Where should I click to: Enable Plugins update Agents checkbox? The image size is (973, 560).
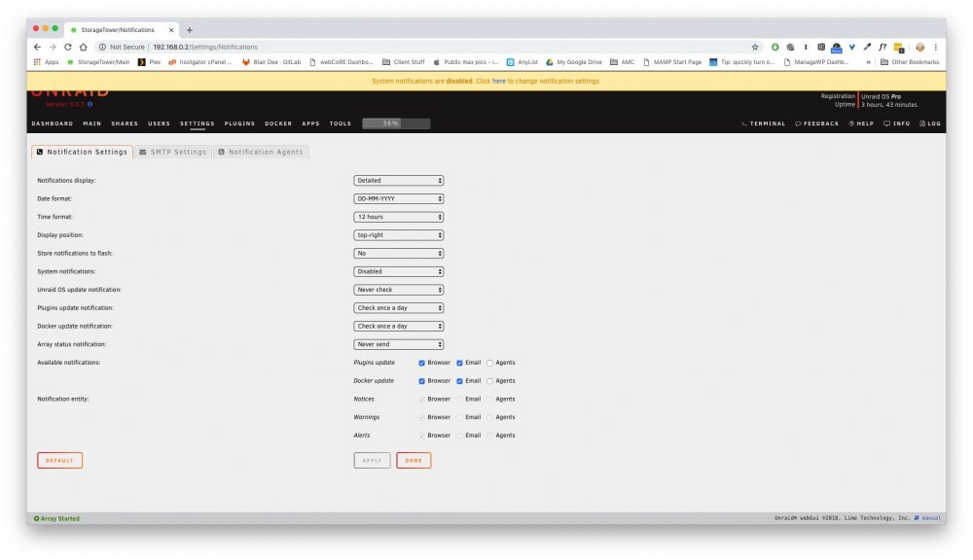coord(489,363)
